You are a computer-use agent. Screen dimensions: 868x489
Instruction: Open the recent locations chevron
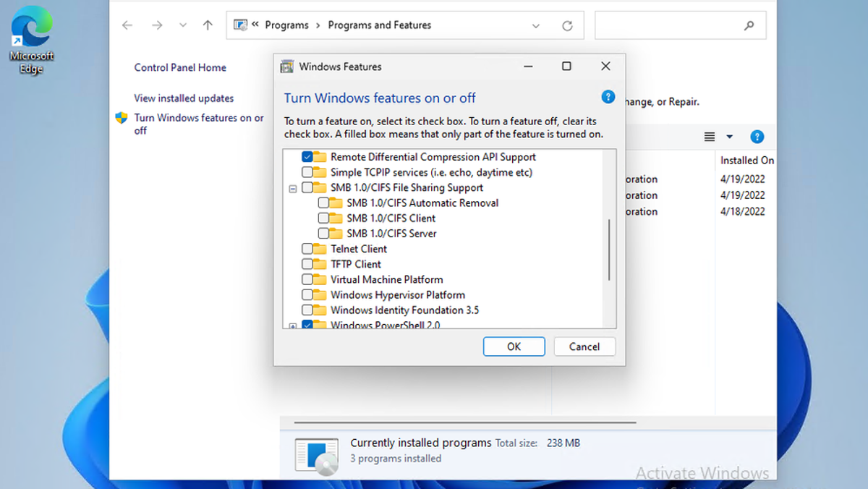(183, 25)
